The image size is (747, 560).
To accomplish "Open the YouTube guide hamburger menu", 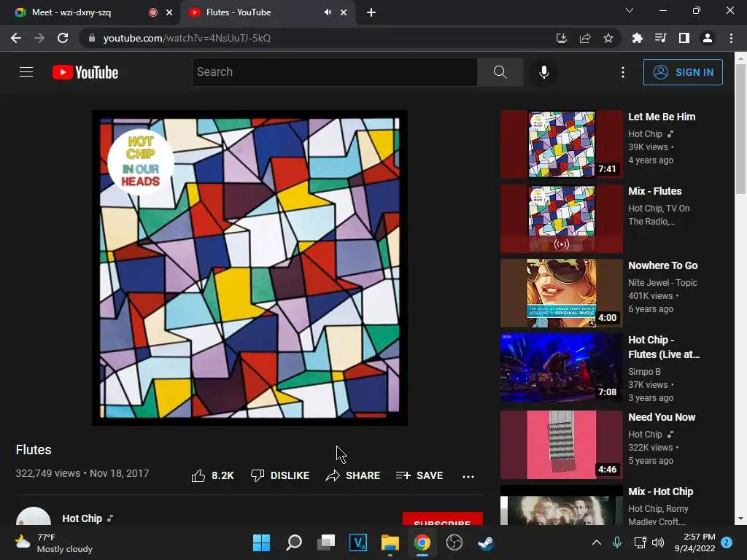I will [x=26, y=72].
